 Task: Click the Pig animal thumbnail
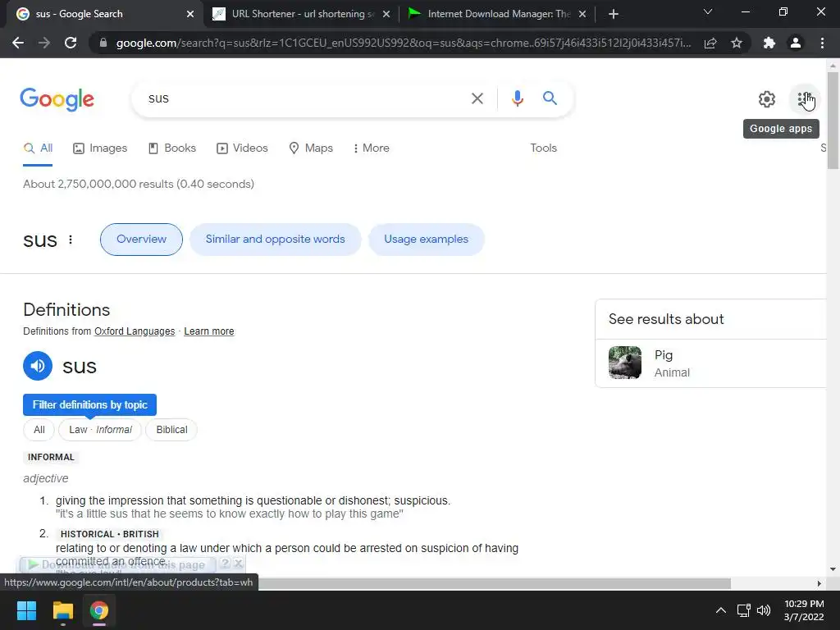pos(624,363)
